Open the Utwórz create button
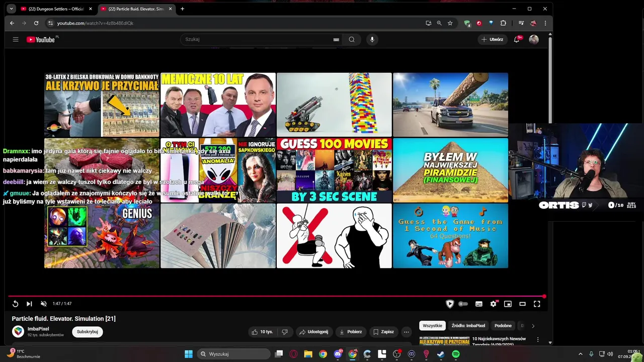Image resolution: width=644 pixels, height=362 pixels. click(x=492, y=39)
